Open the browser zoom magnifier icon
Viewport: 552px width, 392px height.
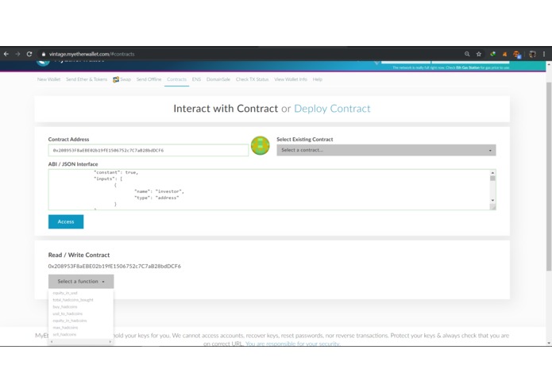tap(467, 54)
